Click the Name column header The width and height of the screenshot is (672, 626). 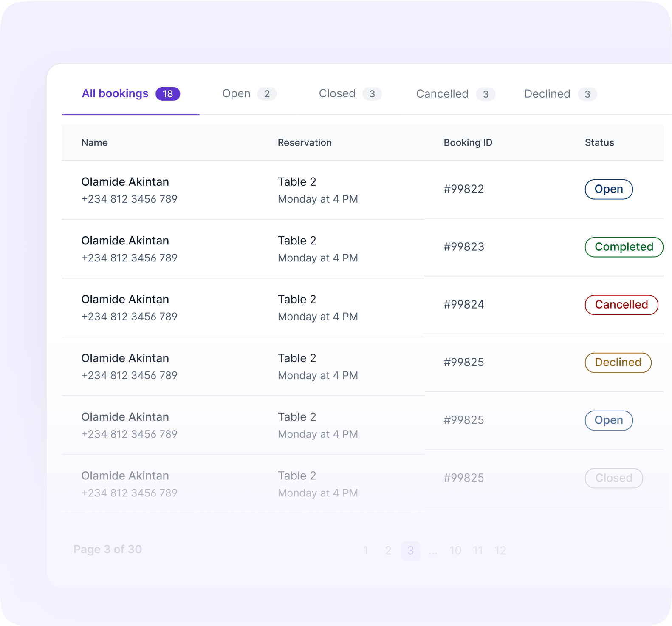94,143
